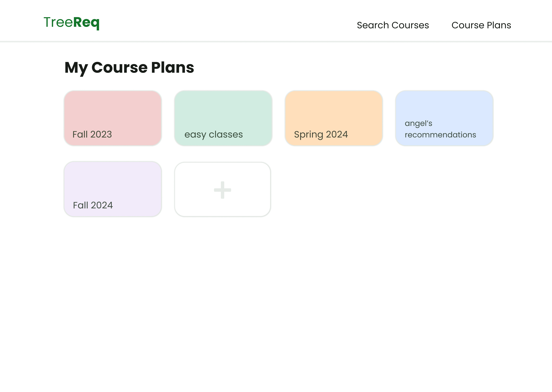Click the 'angel's recommendations' label text

tap(440, 129)
